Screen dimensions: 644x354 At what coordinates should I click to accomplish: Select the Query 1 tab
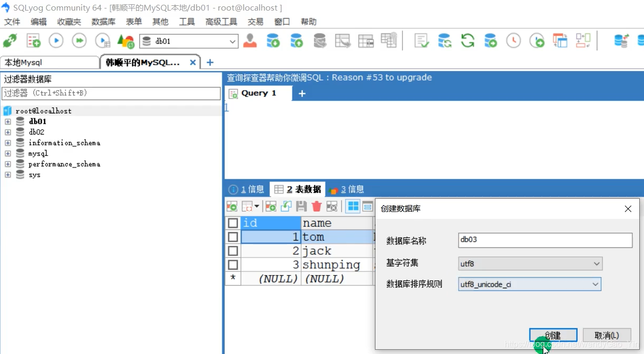coord(259,93)
